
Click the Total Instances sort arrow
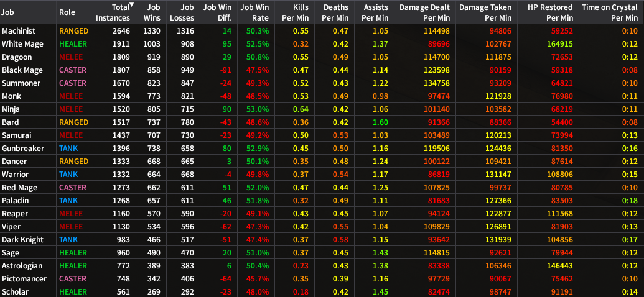[x=131, y=6]
